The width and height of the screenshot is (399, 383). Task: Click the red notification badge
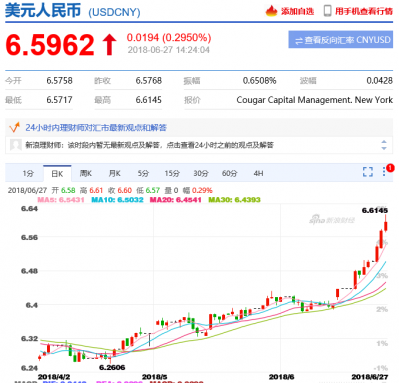[390, 168]
